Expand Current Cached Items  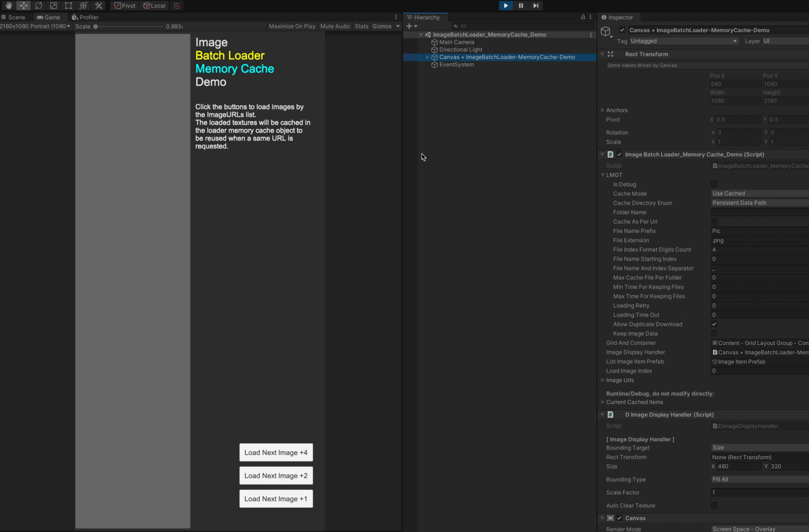[x=603, y=402]
